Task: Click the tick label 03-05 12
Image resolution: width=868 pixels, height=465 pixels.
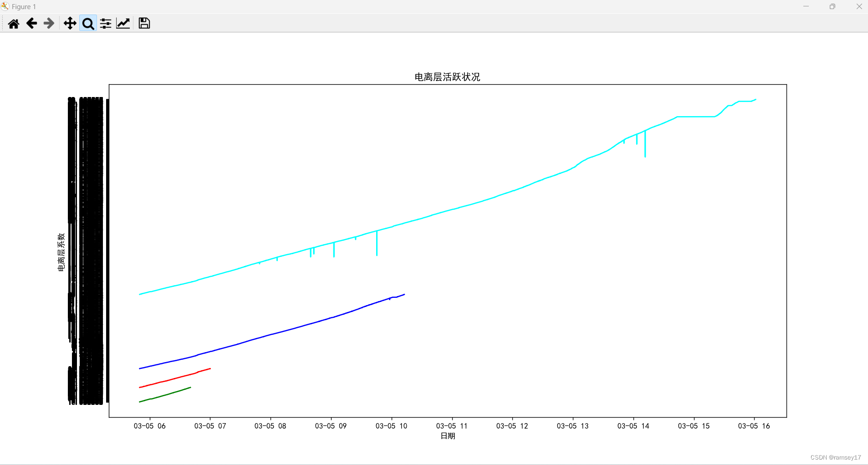Action: coord(512,426)
